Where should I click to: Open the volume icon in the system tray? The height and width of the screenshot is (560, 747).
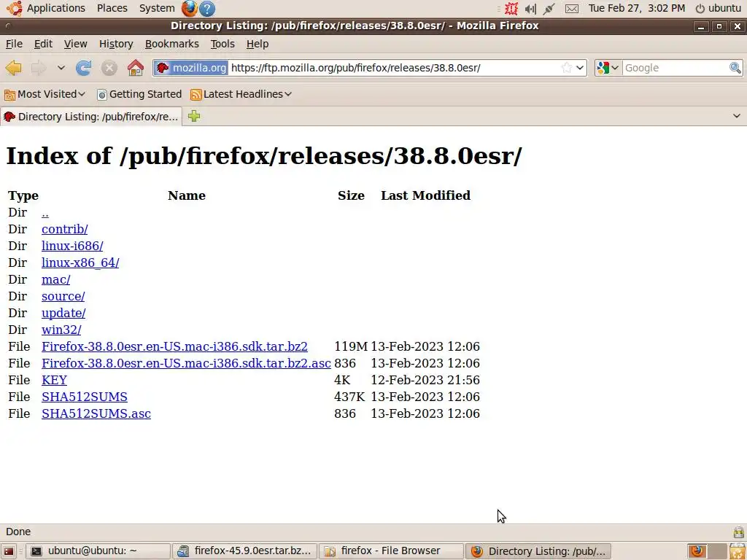(x=530, y=9)
